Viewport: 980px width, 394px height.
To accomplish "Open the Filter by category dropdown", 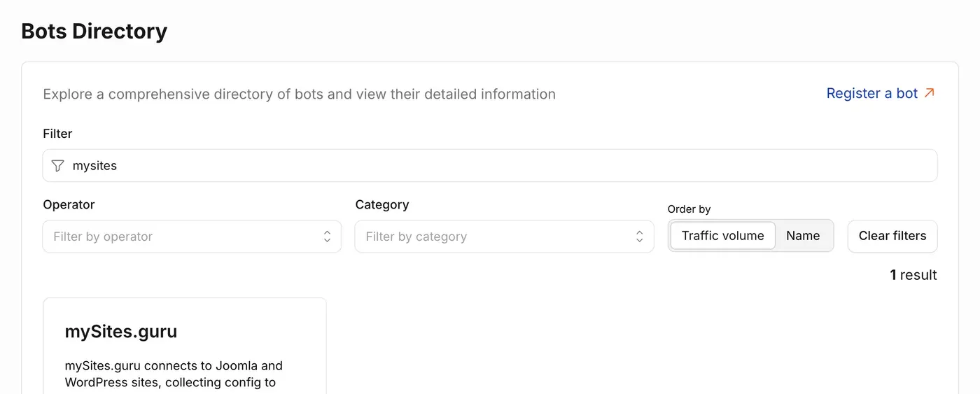I will [x=504, y=237].
